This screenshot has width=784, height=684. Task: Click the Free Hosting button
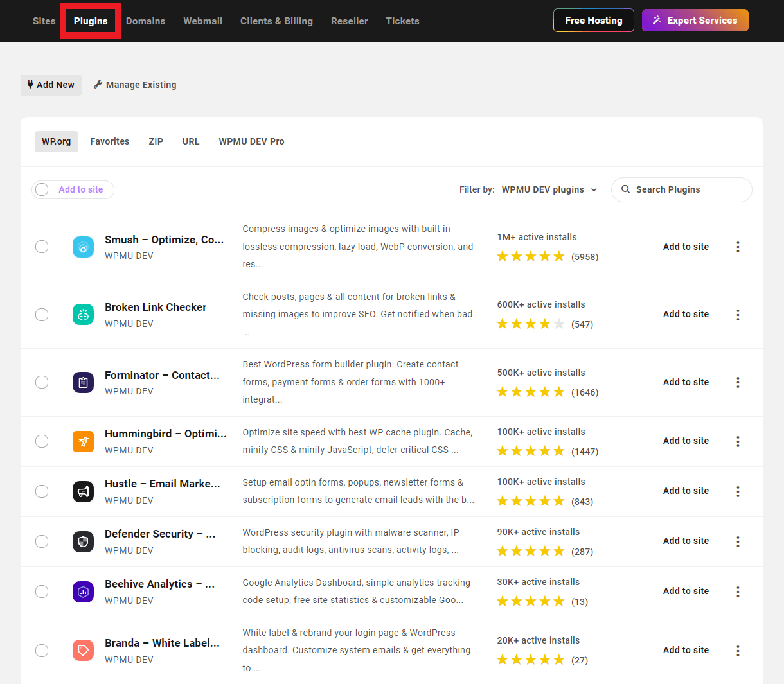pyautogui.click(x=594, y=21)
